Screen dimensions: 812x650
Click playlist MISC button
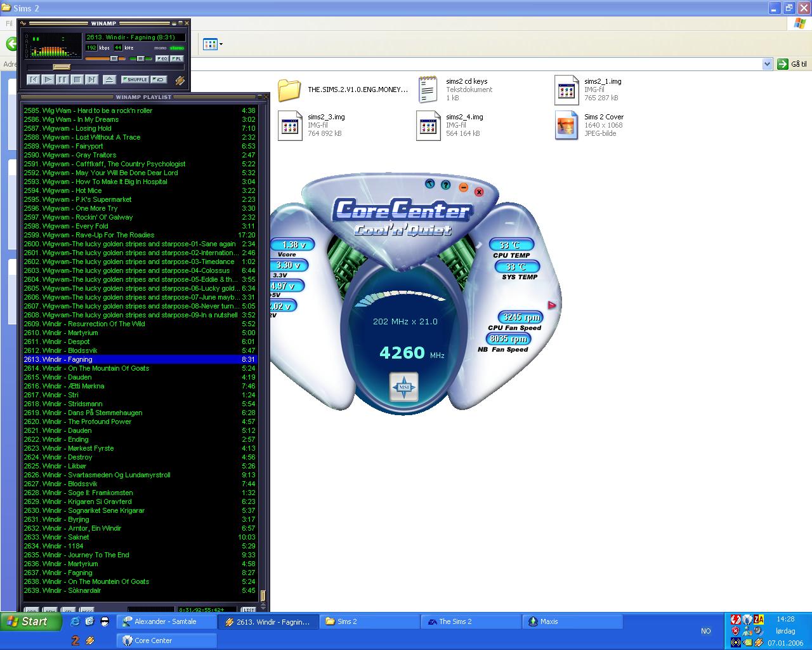(x=87, y=611)
